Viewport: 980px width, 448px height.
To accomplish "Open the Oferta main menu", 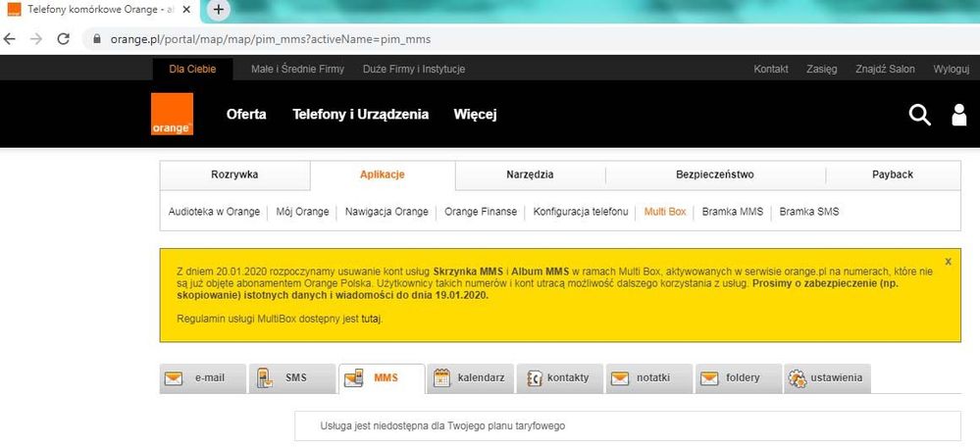I will click(x=246, y=115).
